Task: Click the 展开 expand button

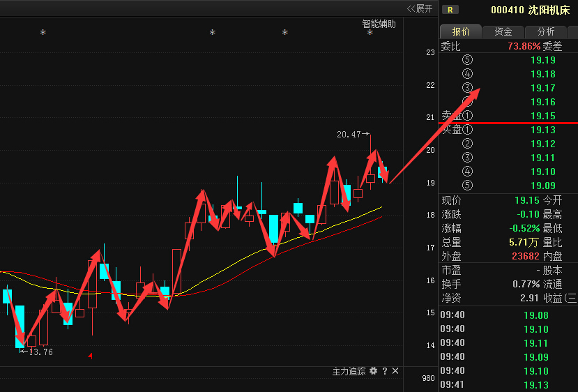Action: (x=420, y=8)
